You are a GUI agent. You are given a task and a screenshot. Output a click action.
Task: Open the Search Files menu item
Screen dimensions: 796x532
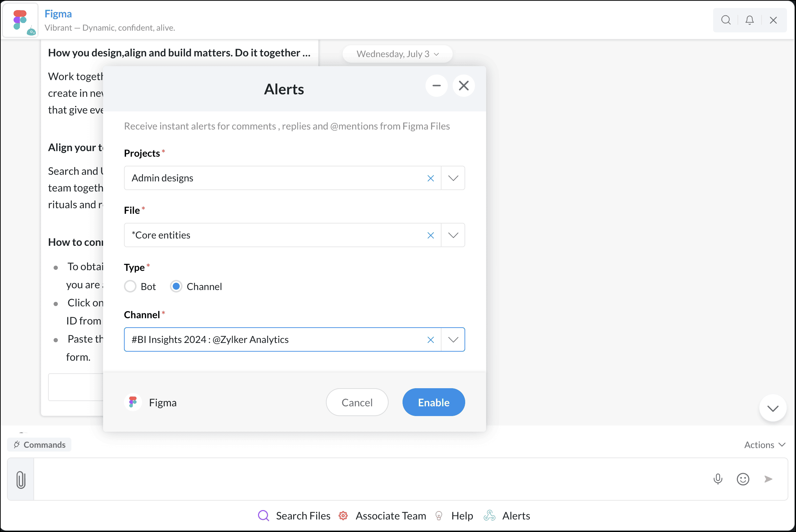pos(294,516)
